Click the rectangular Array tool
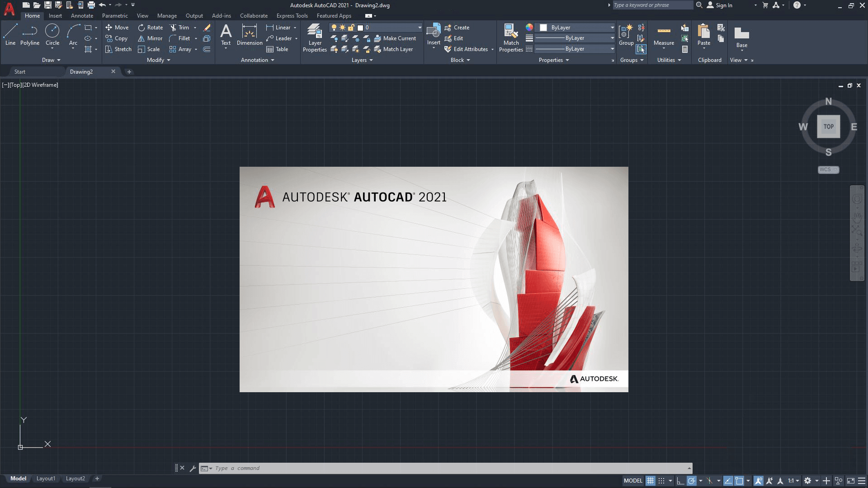The width and height of the screenshot is (868, 488). click(180, 49)
